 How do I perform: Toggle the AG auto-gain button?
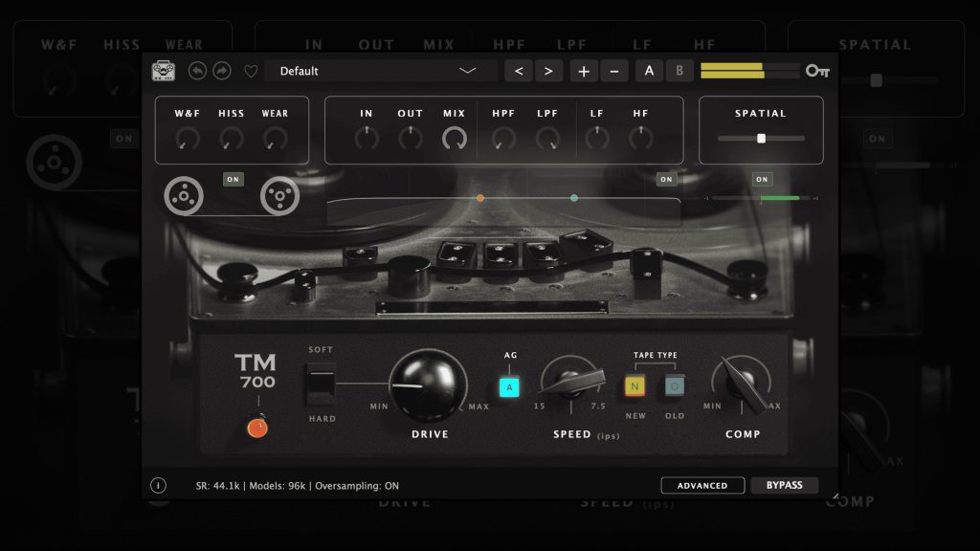point(510,386)
